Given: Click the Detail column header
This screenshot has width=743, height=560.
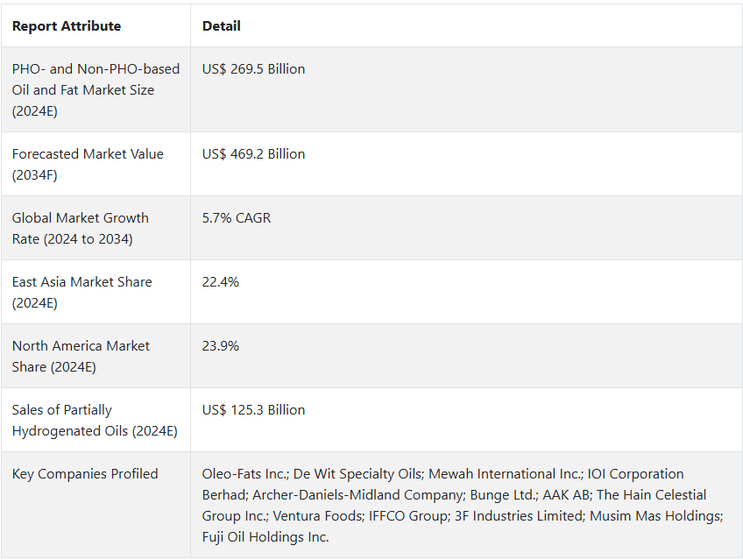Looking at the screenshot, I should coord(222,26).
